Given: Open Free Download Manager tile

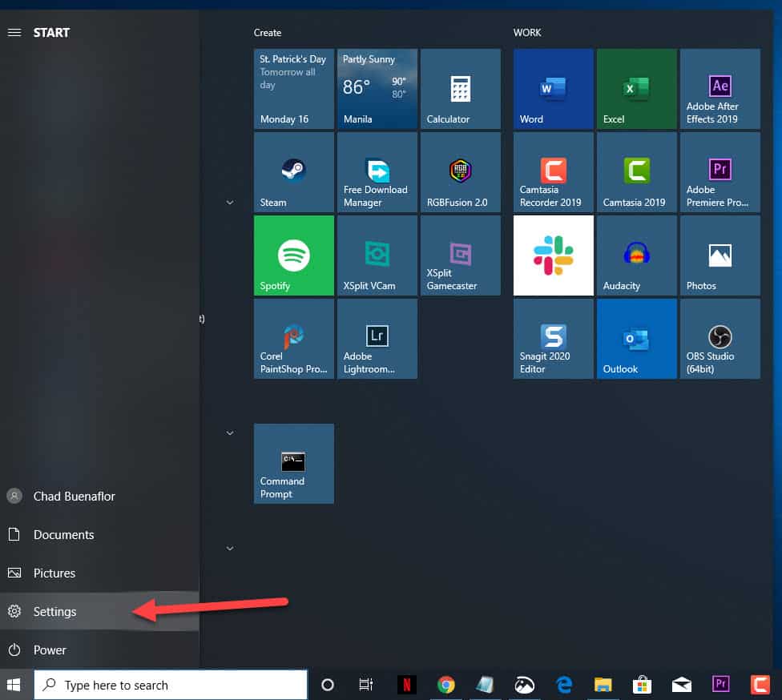Looking at the screenshot, I should coord(377,172).
